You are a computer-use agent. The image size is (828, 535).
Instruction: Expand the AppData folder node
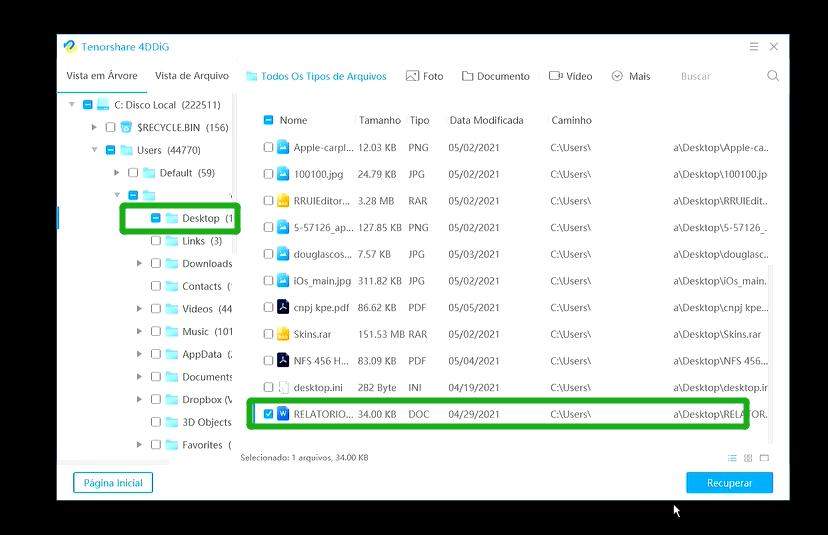139,354
